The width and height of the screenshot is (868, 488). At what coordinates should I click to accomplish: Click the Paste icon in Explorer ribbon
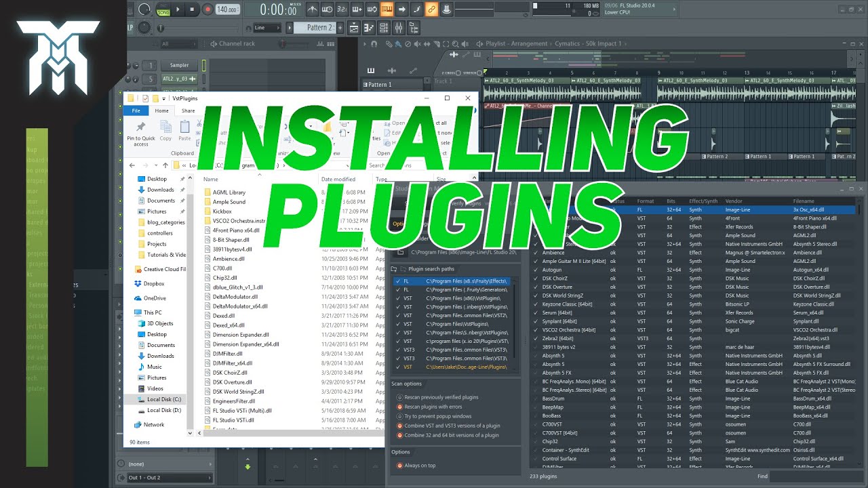(184, 131)
